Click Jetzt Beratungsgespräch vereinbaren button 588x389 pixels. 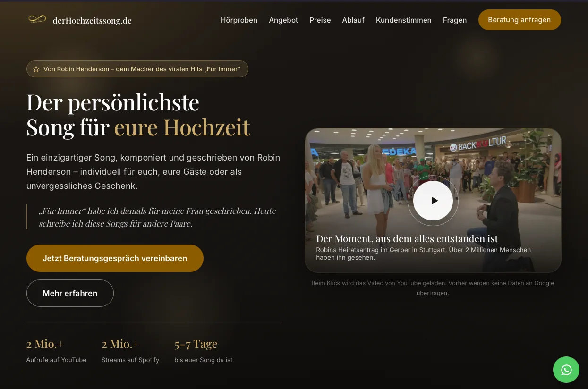pos(115,258)
